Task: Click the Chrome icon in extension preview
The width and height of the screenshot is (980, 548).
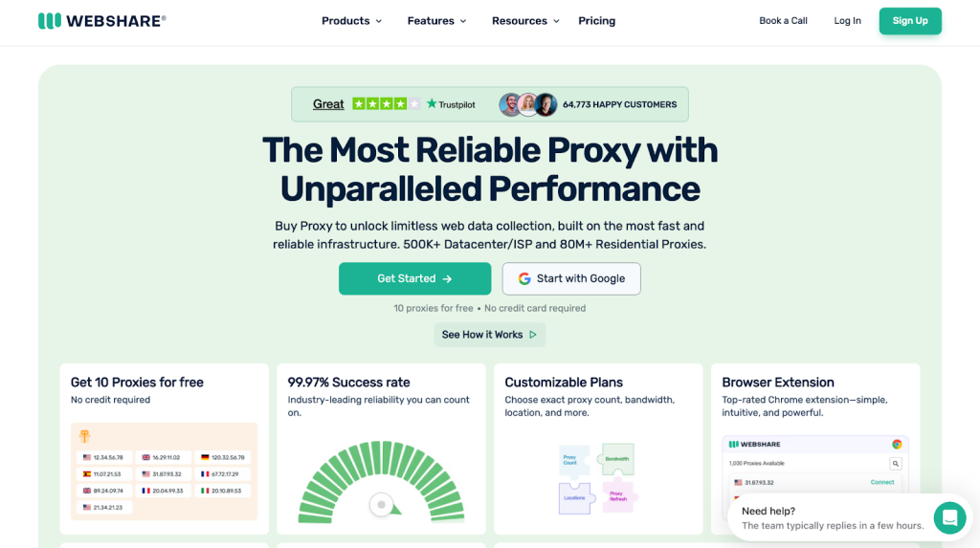Action: (x=897, y=444)
